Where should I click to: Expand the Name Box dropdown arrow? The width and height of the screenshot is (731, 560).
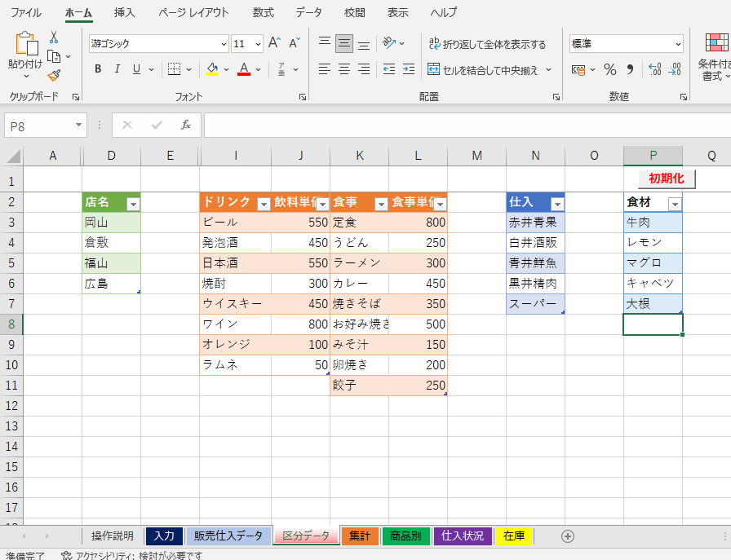[78, 125]
